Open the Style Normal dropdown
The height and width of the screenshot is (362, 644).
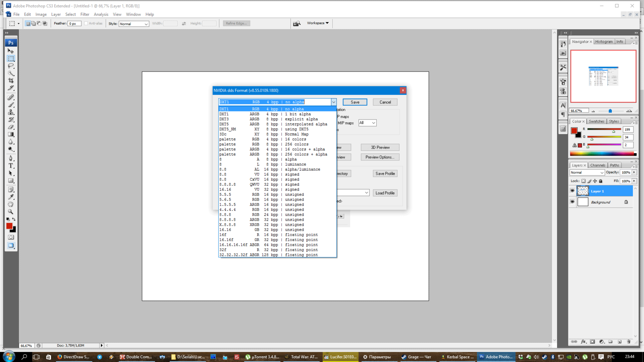click(134, 24)
